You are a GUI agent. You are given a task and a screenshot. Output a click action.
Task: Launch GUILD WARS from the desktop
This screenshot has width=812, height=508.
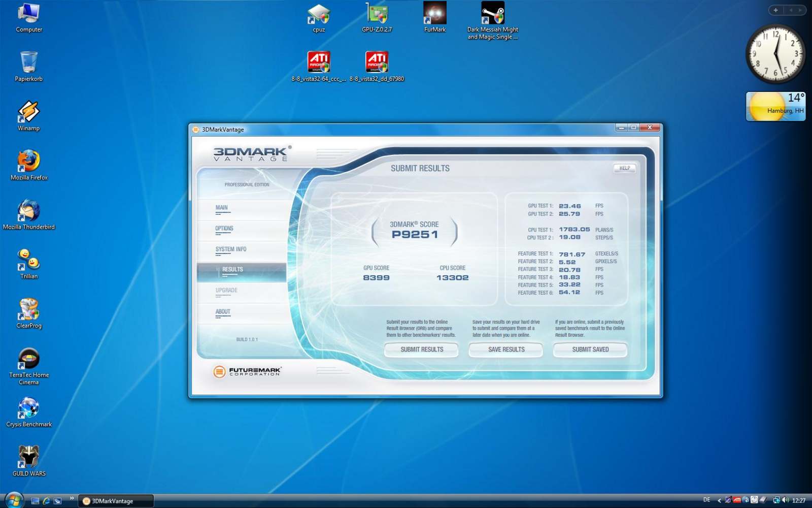click(x=29, y=461)
